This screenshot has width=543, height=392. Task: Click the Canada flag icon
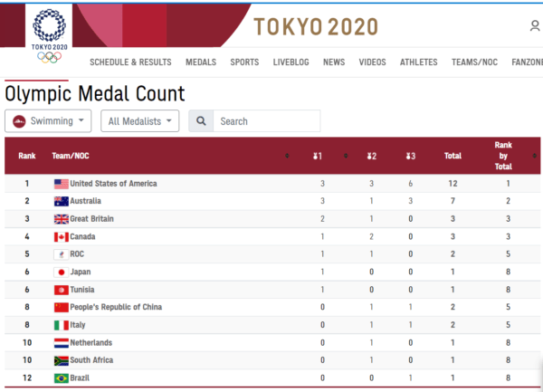[62, 237]
